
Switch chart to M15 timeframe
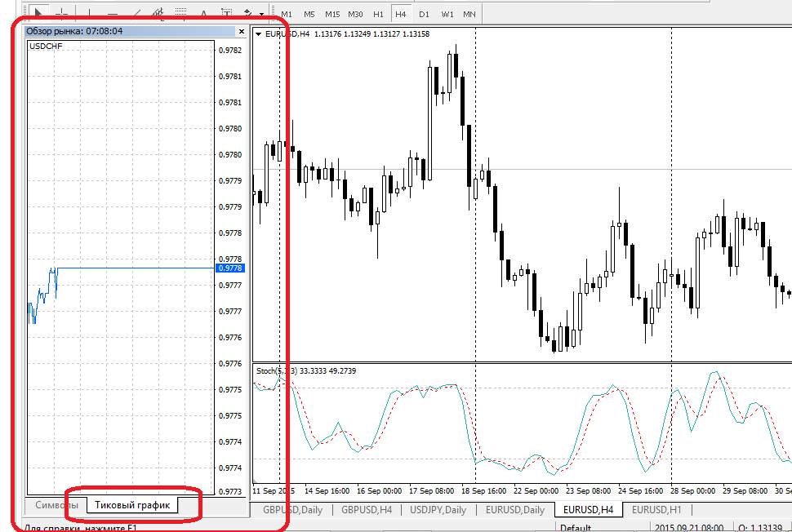[x=332, y=14]
